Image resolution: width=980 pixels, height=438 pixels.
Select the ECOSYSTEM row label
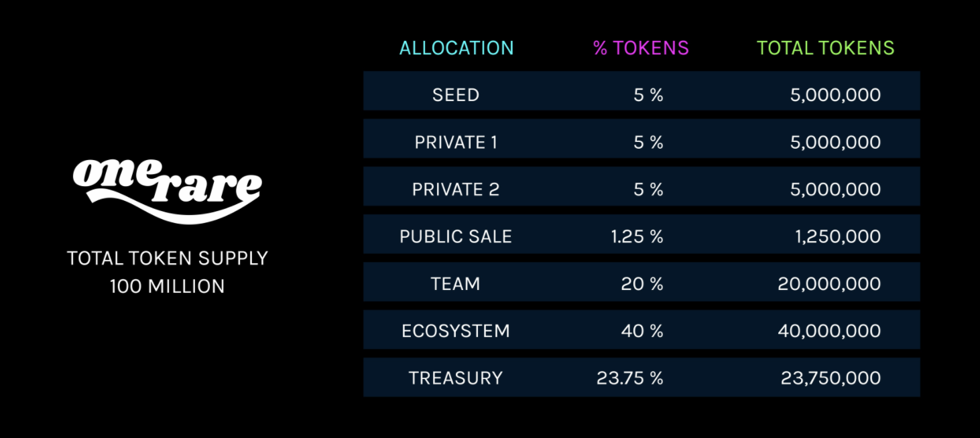456,331
